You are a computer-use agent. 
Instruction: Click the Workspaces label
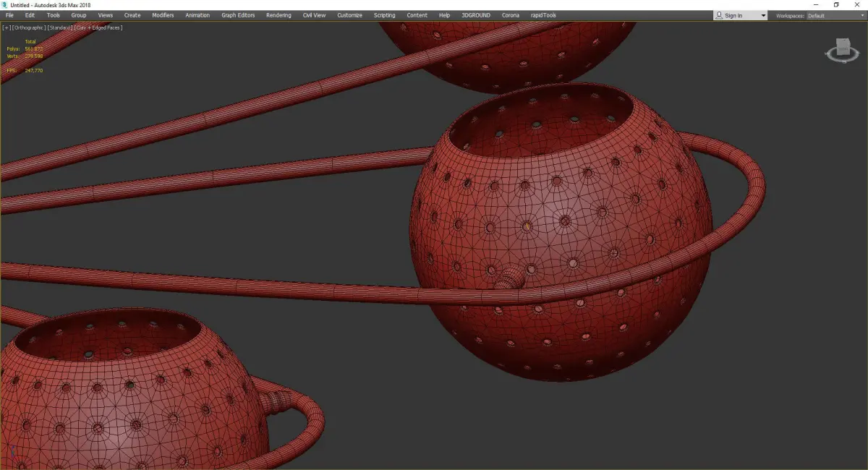click(x=790, y=15)
